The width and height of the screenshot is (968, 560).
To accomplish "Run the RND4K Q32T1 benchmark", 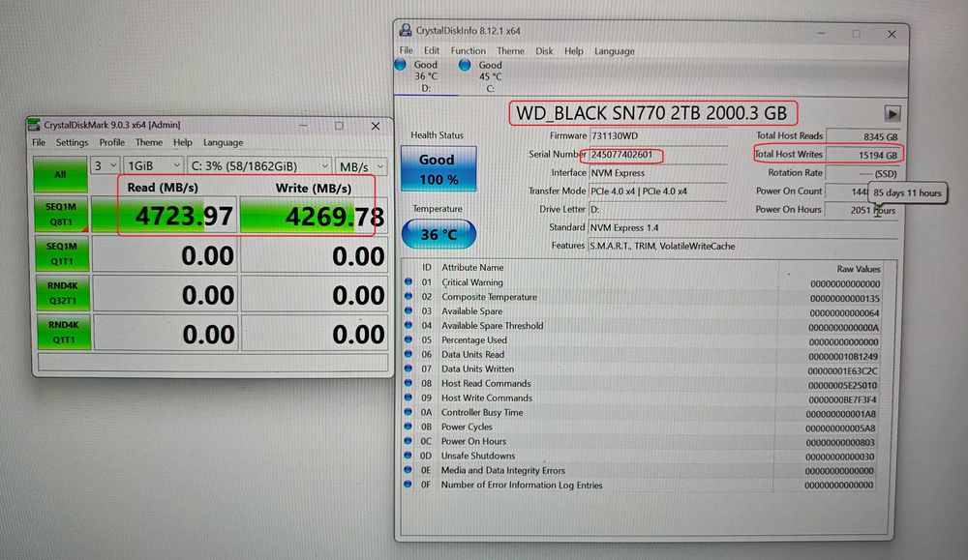I will [62, 293].
